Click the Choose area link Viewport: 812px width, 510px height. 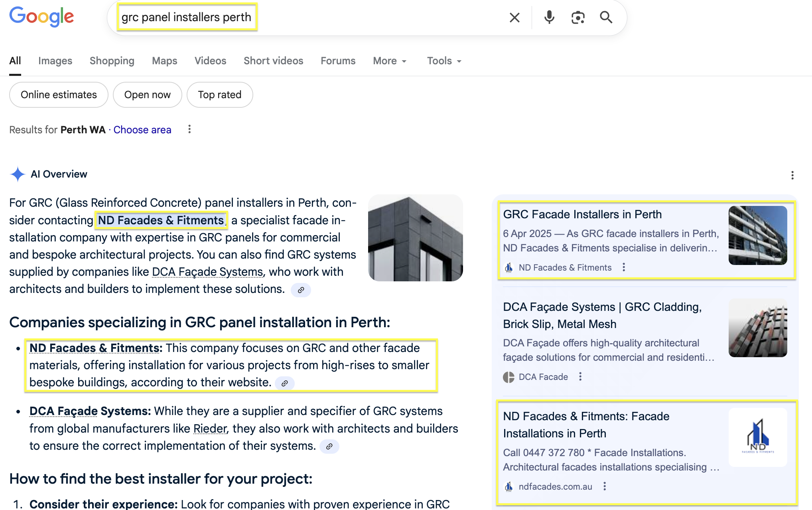(142, 130)
